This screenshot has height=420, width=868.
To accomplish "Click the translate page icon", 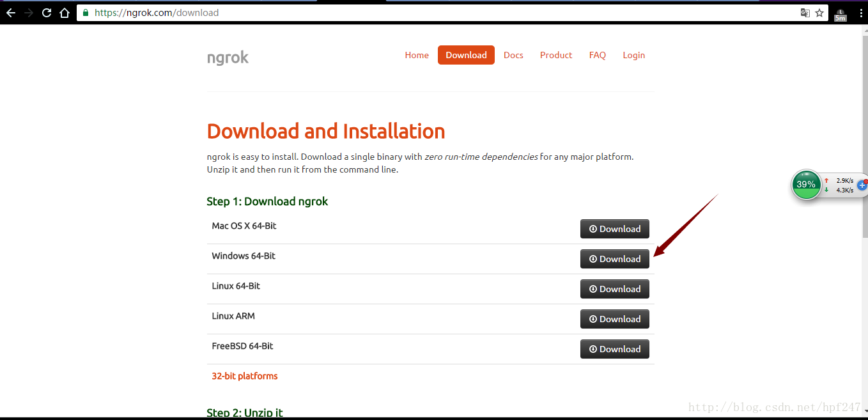I will tap(805, 13).
